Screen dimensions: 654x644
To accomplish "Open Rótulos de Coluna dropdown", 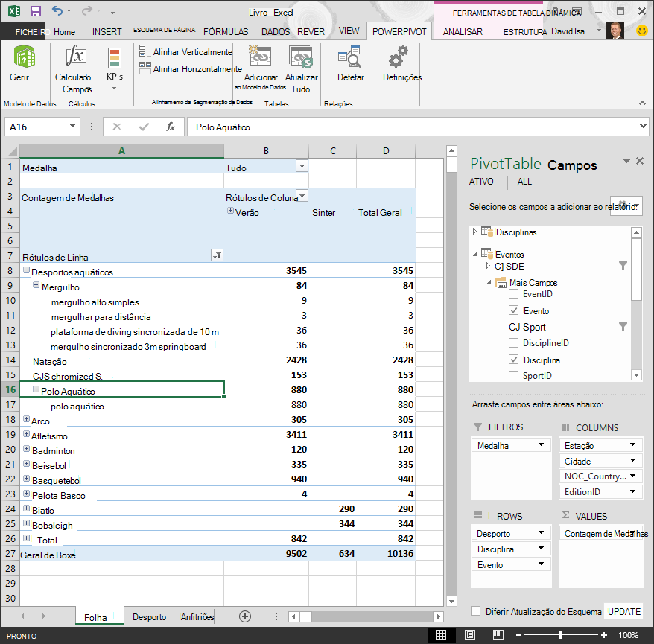I will point(303,196).
